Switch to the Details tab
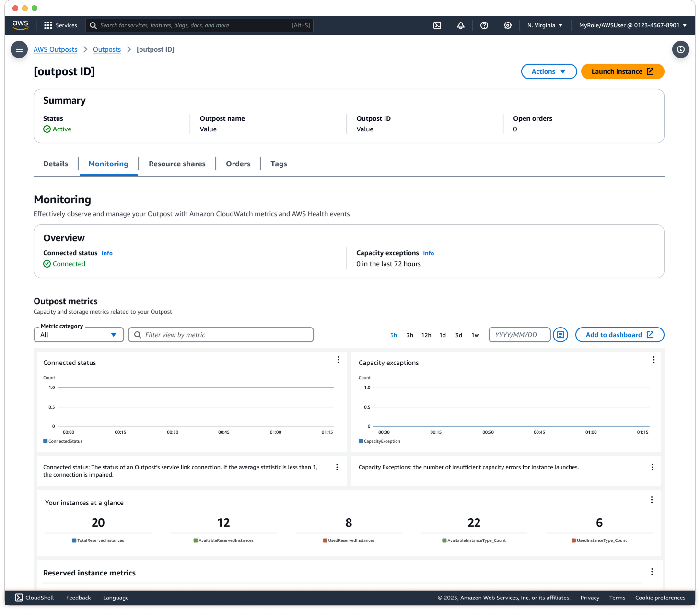This screenshot has width=700, height=610. point(56,164)
